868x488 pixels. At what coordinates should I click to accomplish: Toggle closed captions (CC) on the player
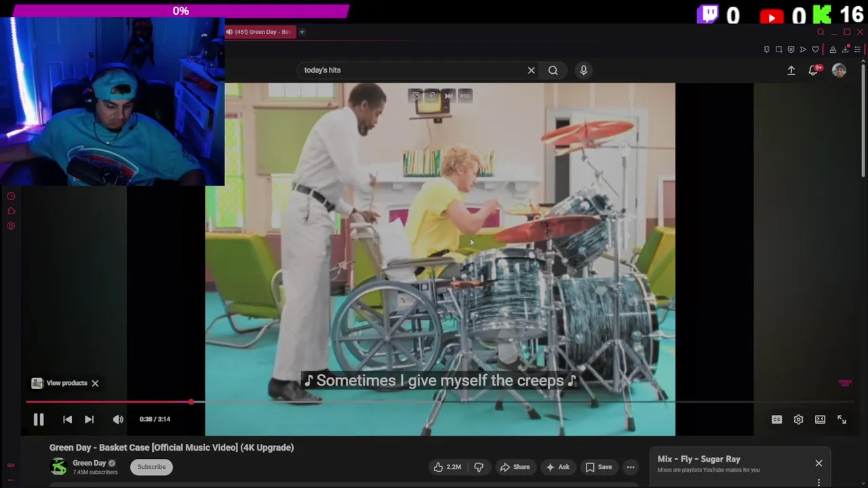tap(776, 420)
